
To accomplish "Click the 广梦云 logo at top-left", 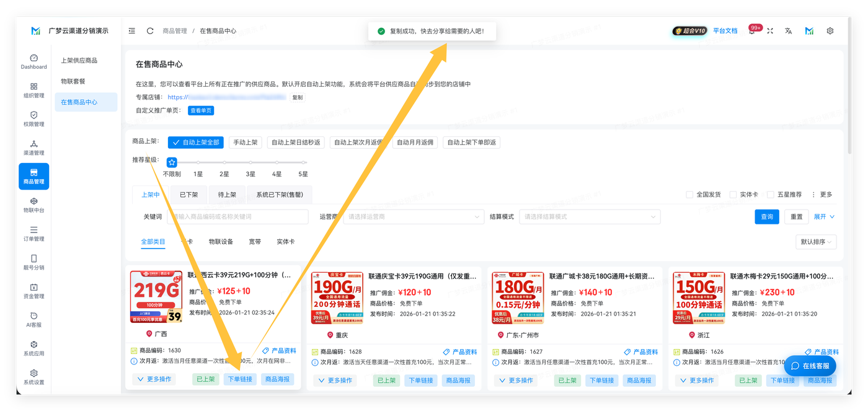I will (x=36, y=31).
